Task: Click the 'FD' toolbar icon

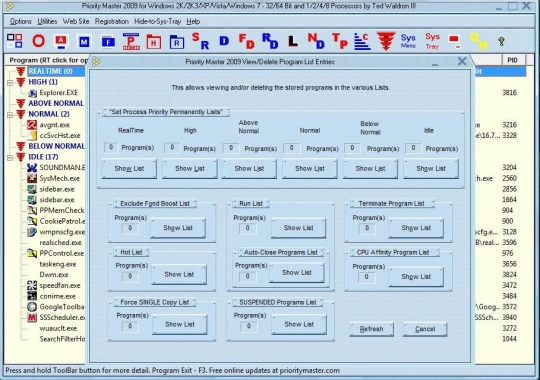Action: [247, 41]
